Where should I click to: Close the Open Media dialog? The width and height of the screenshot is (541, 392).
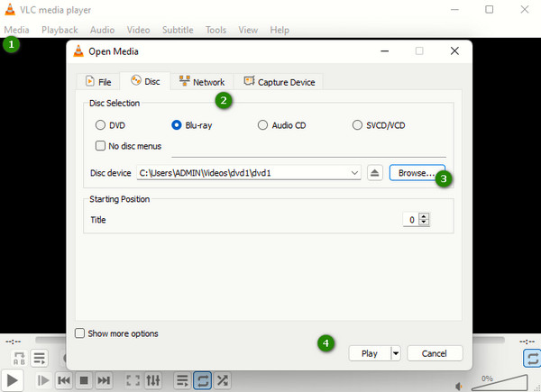pos(454,51)
